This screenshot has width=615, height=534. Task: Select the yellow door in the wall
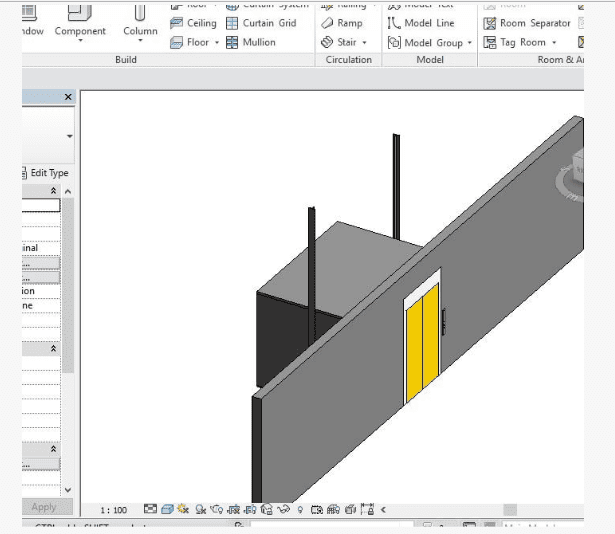pos(422,340)
